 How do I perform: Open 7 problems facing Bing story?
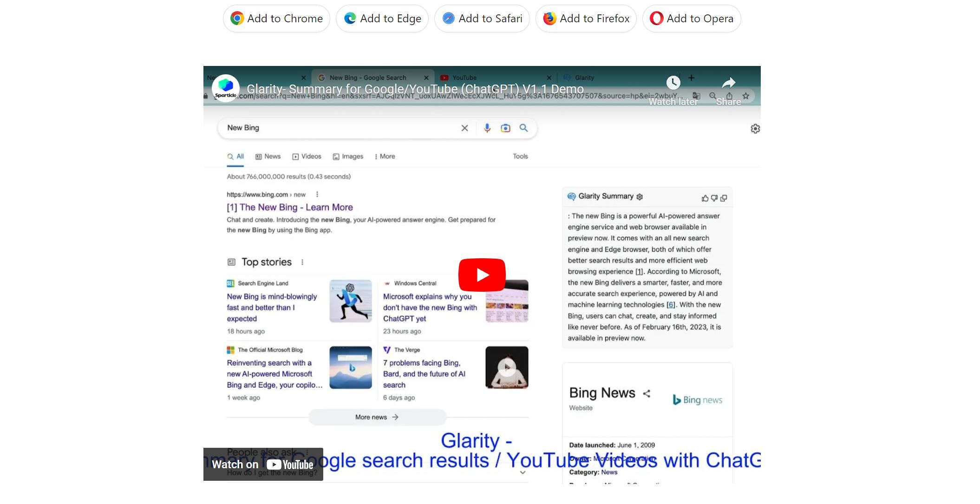pyautogui.click(x=424, y=374)
